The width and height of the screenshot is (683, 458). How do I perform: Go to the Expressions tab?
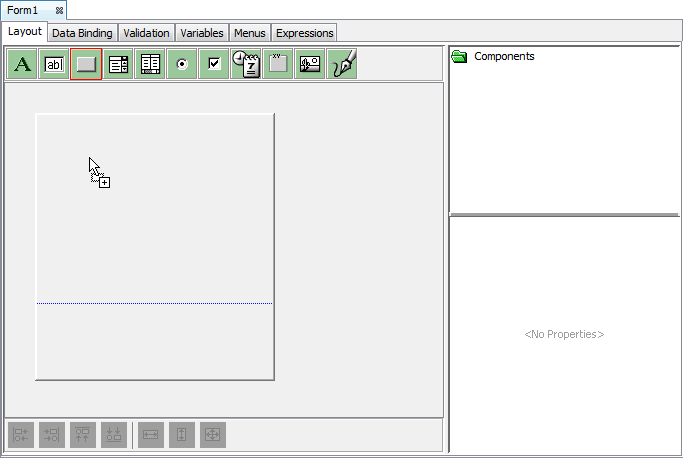coord(304,33)
